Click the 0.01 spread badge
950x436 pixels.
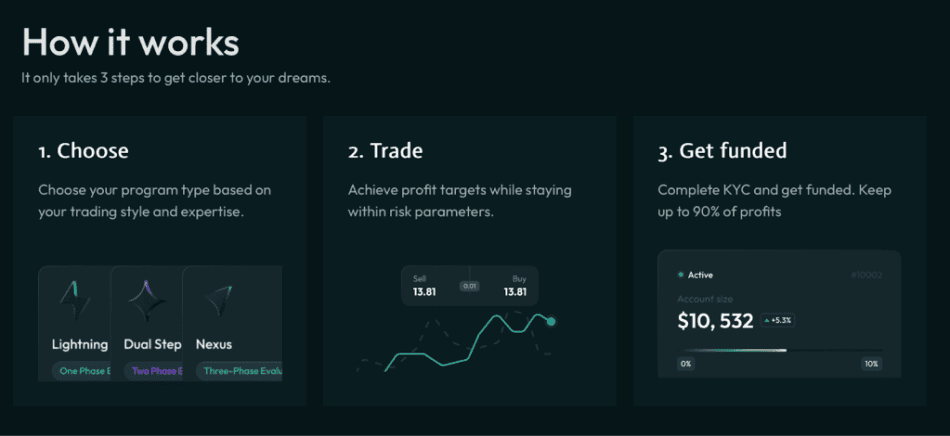[x=469, y=286]
